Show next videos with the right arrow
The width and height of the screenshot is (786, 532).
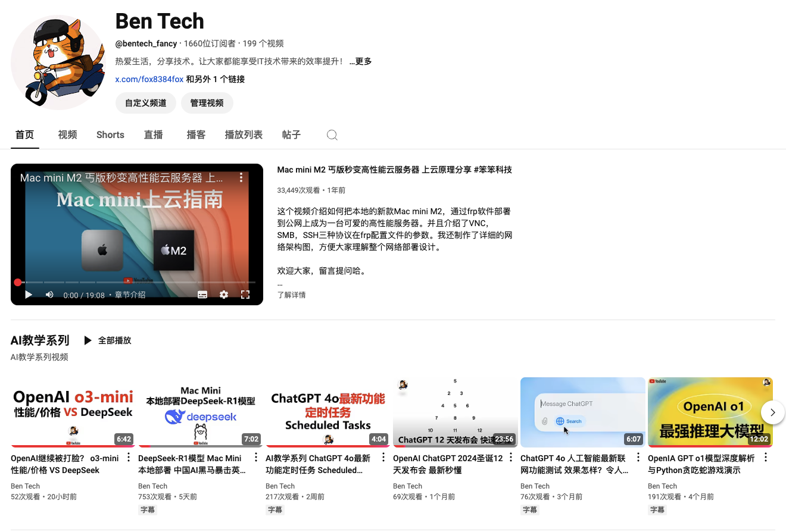(773, 412)
